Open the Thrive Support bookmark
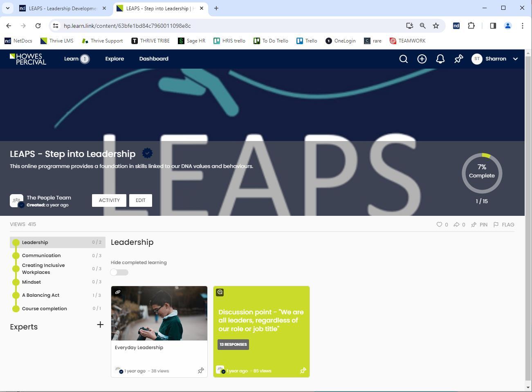Viewport: 532px width, 392px height. coord(102,41)
